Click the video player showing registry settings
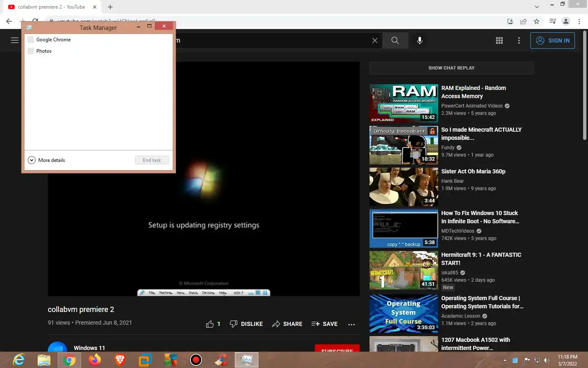This screenshot has width=588, height=368. coord(204,179)
